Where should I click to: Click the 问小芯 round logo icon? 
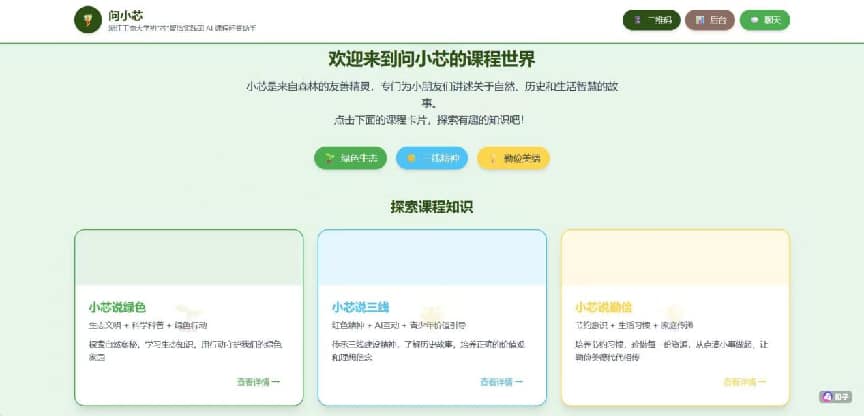point(88,20)
